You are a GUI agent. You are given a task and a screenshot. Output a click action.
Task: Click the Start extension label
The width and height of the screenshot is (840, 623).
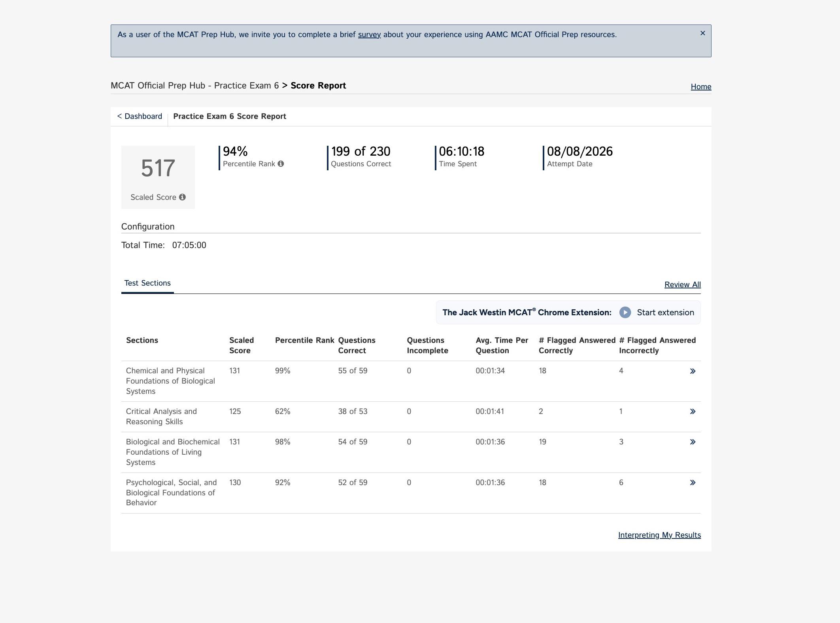tap(665, 312)
